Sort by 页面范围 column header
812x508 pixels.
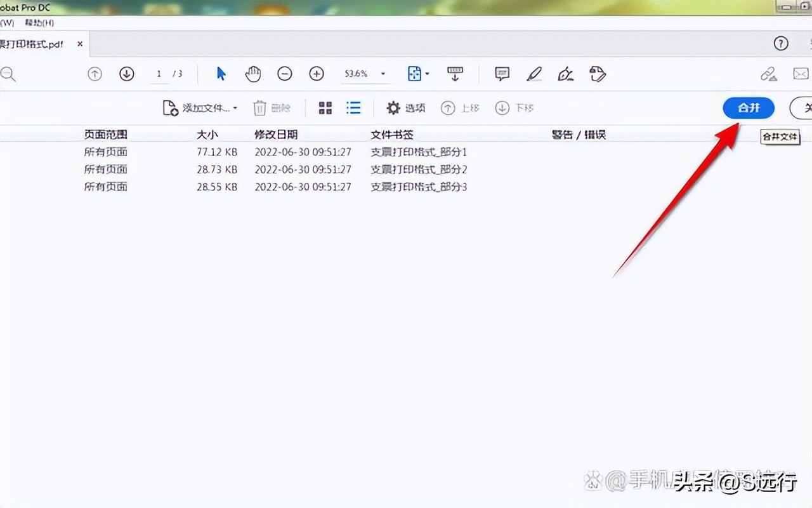pos(106,135)
